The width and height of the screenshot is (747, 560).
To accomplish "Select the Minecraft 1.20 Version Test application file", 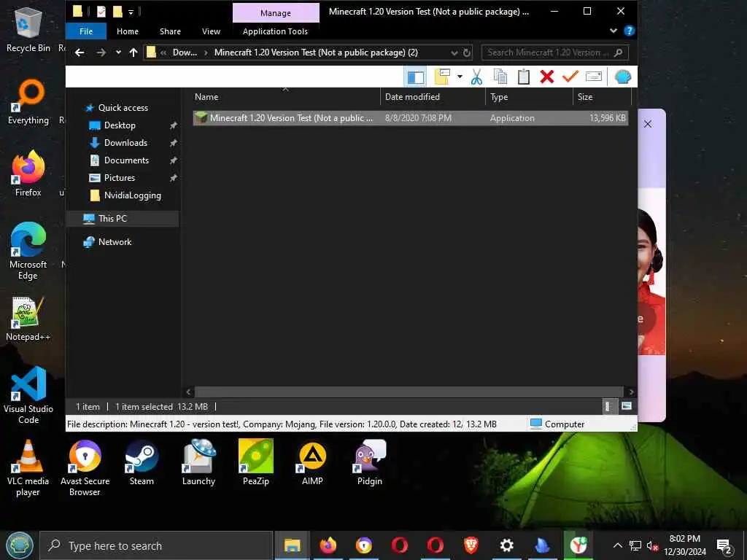I will pos(410,118).
